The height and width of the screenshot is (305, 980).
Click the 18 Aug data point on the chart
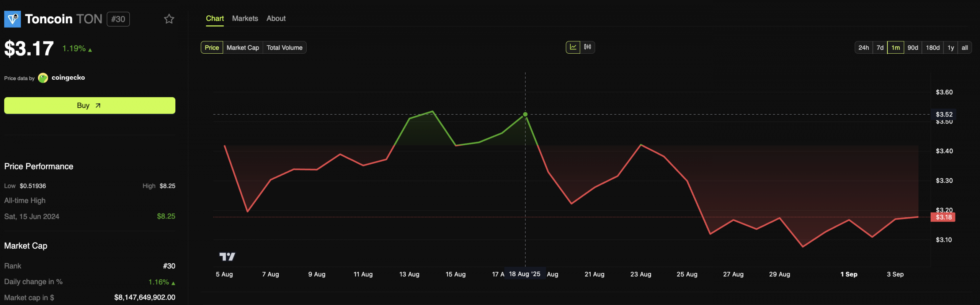525,115
